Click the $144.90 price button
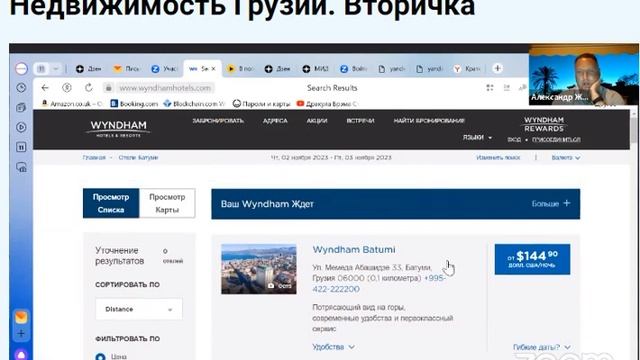The width and height of the screenshot is (640, 360). click(x=532, y=259)
